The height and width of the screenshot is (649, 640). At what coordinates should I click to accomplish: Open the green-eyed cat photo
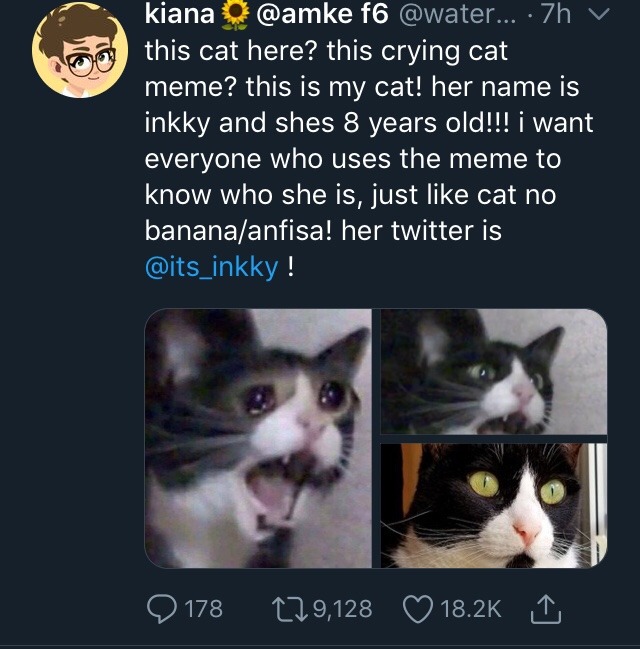click(x=493, y=505)
